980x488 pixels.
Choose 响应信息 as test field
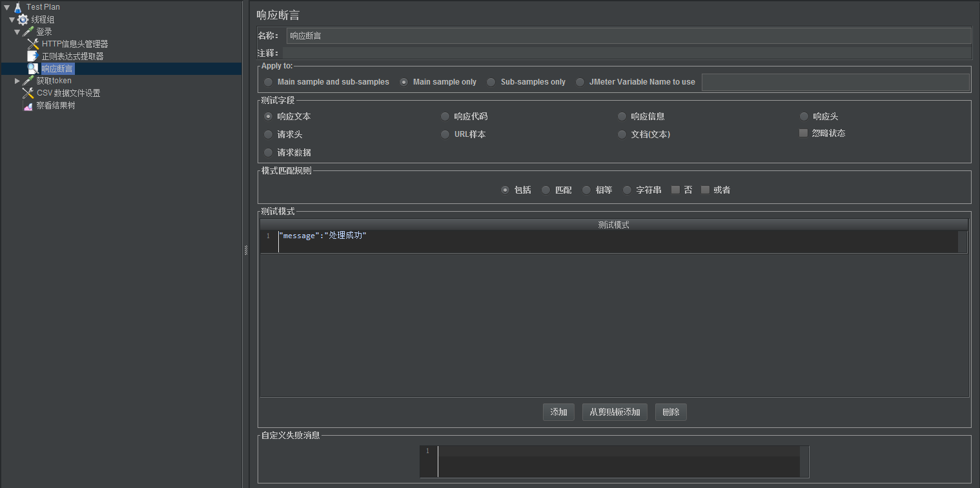(641, 116)
